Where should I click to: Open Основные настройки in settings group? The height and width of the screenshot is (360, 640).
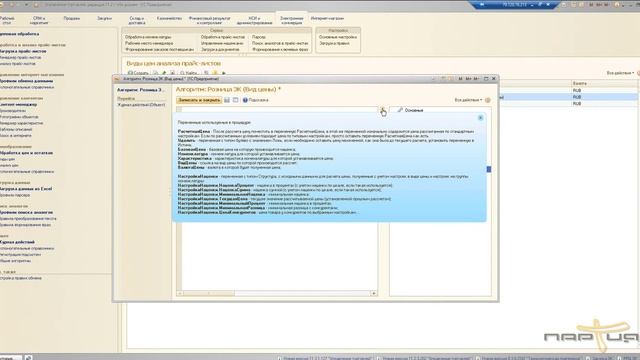click(x=338, y=37)
